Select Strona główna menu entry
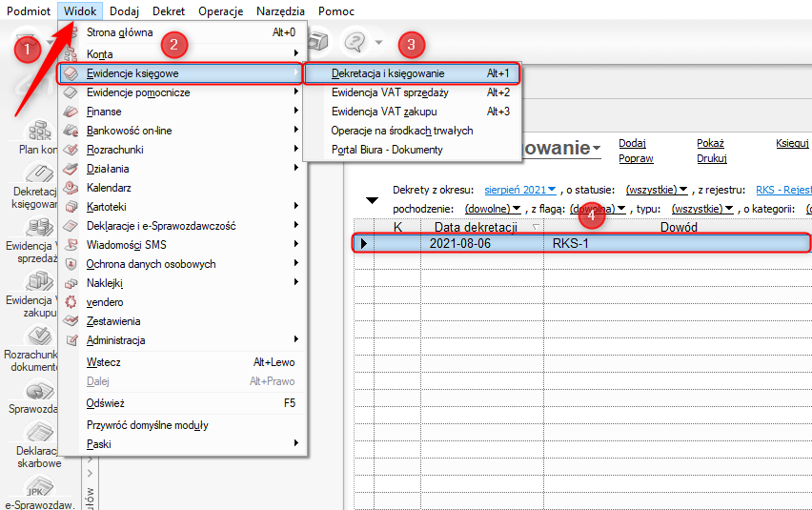The width and height of the screenshot is (812, 510). pos(182,32)
